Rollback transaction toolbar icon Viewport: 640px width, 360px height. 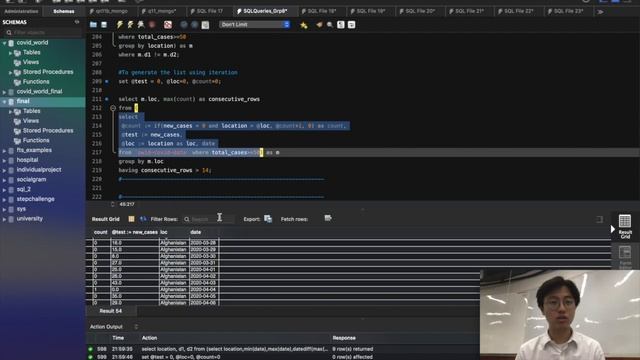(194, 25)
